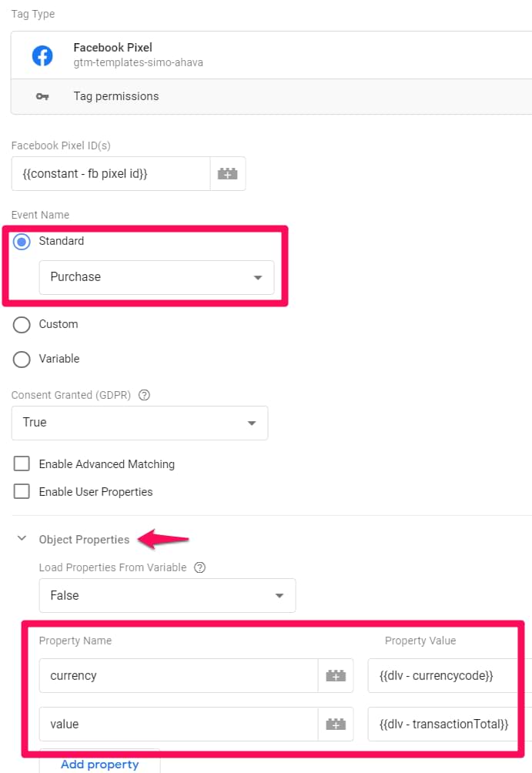Collapse the Object Properties section
The height and width of the screenshot is (773, 532).
[22, 539]
